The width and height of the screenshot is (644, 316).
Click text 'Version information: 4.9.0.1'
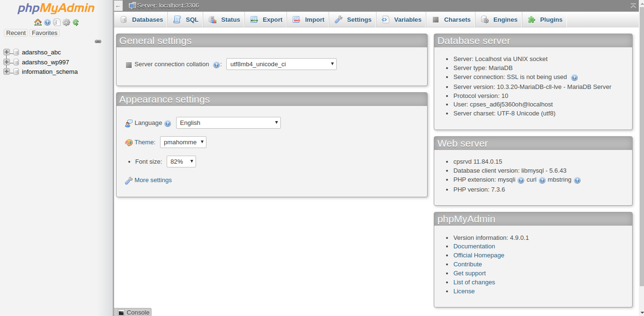(491, 237)
